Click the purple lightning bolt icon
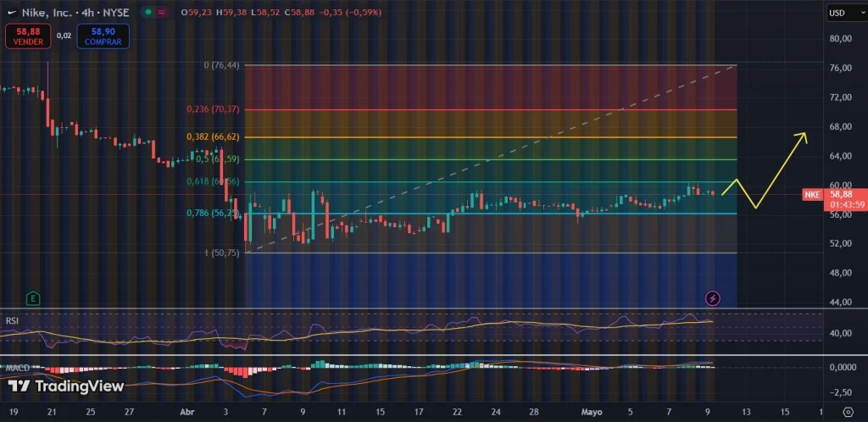Viewport: 868px width, 422px height. click(x=712, y=298)
